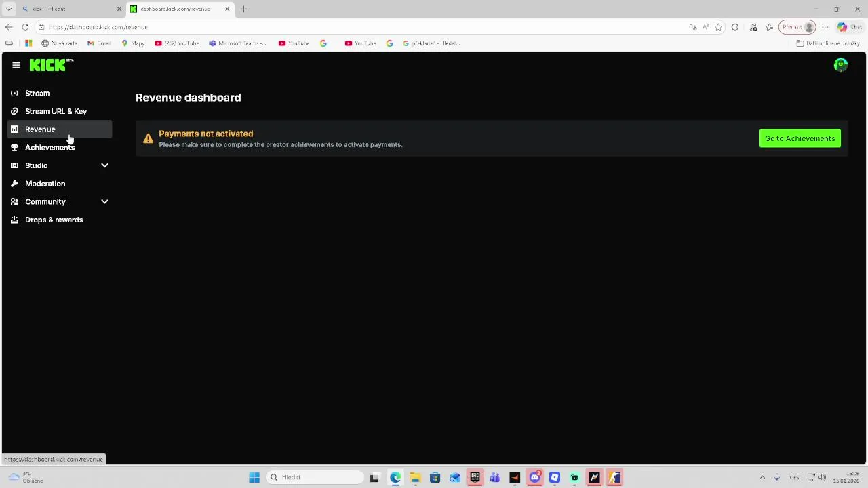This screenshot has width=868, height=488.
Task: Open the favorites list in toolbar
Action: (769, 27)
